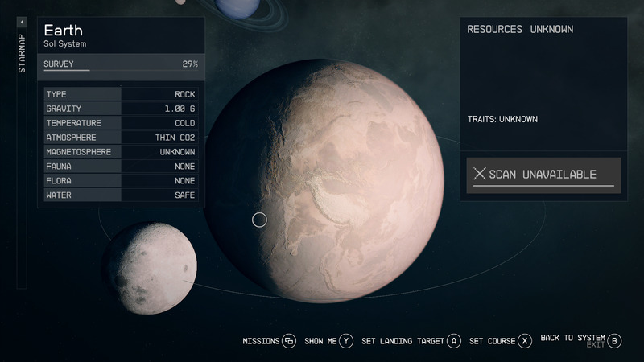Click the ATMOSPHERE row label

[71, 138]
